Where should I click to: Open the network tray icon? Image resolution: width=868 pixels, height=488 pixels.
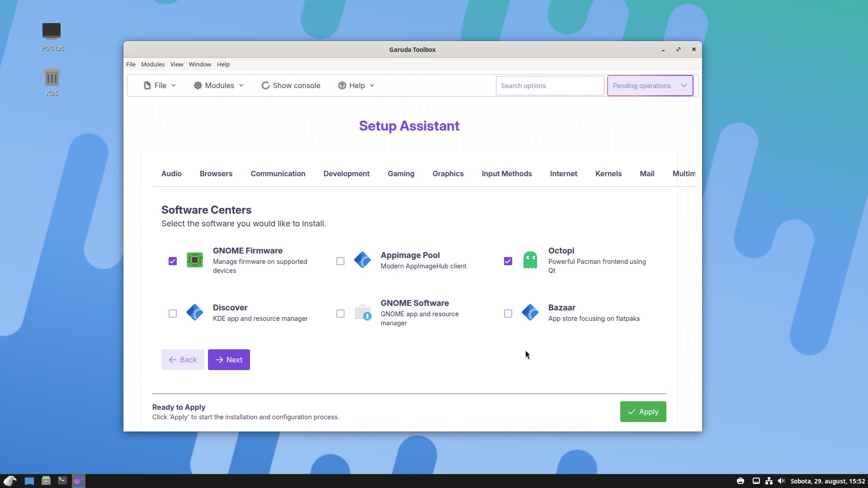(769, 481)
